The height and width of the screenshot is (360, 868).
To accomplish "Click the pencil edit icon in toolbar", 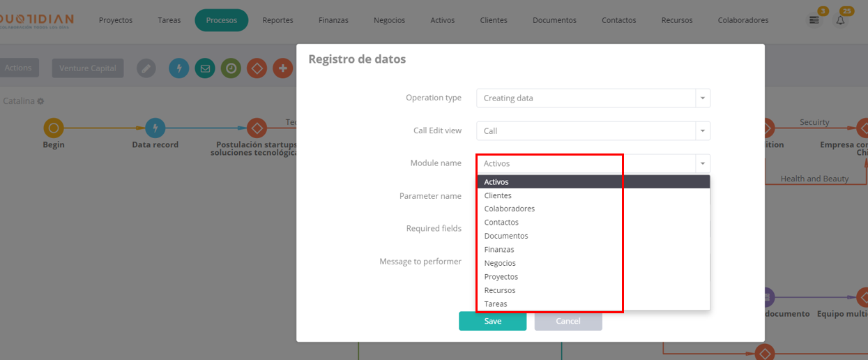I will click(146, 68).
